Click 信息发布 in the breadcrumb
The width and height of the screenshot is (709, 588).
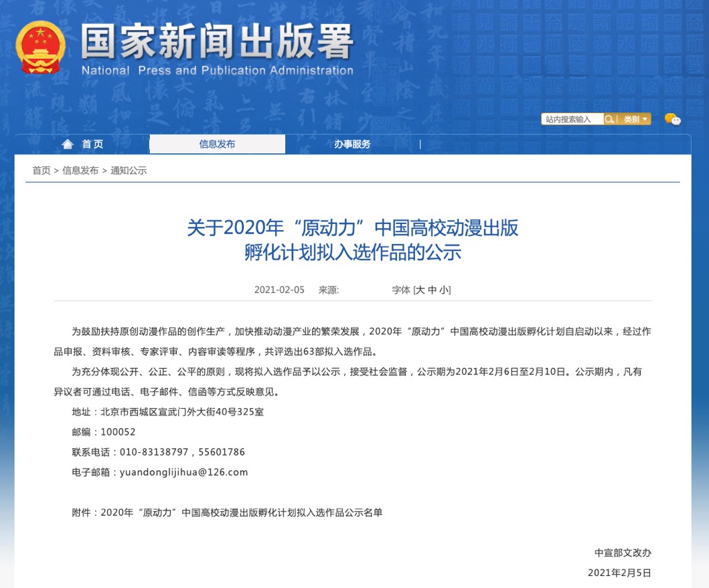point(80,171)
